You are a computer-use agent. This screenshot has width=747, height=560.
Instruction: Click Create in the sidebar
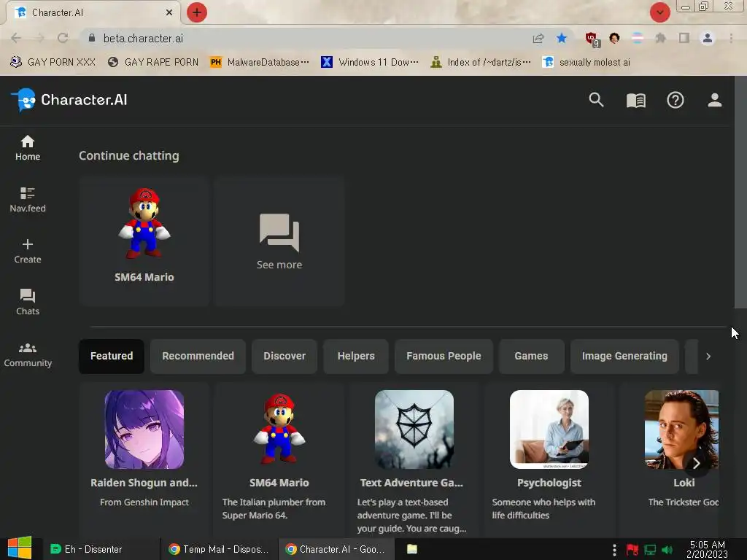(x=28, y=251)
